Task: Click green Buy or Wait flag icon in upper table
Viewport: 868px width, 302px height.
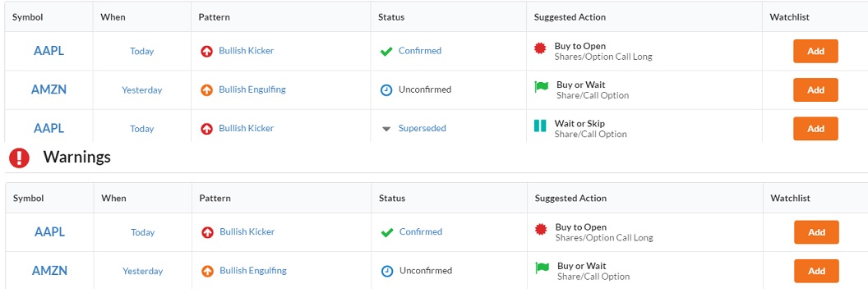Action: point(542,87)
